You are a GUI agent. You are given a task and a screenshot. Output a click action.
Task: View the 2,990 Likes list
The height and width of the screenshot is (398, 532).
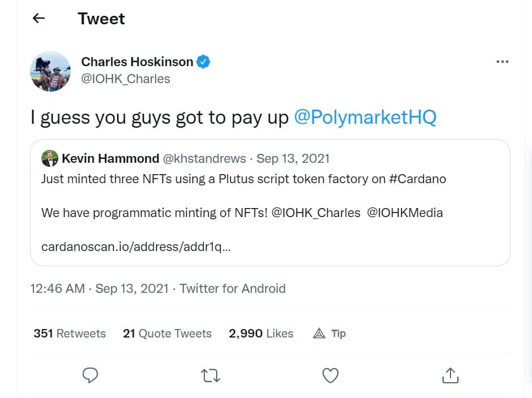(x=261, y=334)
